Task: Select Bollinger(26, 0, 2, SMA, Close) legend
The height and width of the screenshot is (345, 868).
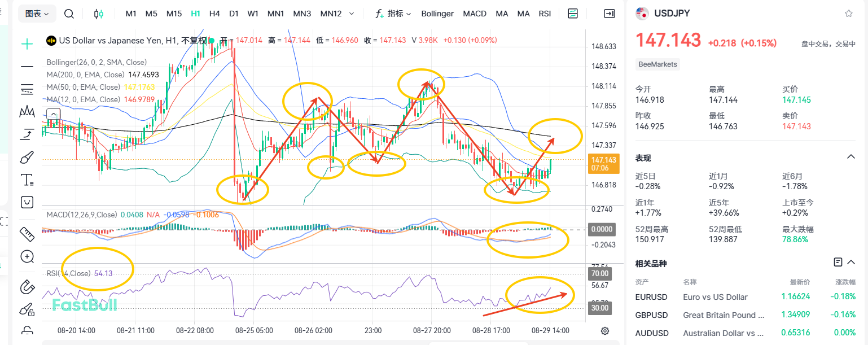Action: (97, 62)
